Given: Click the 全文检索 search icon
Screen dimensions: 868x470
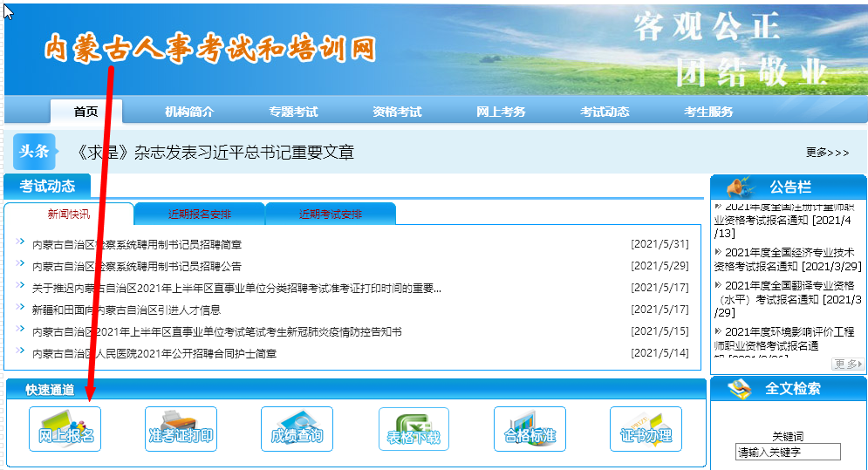Looking at the screenshot, I should coord(740,389).
